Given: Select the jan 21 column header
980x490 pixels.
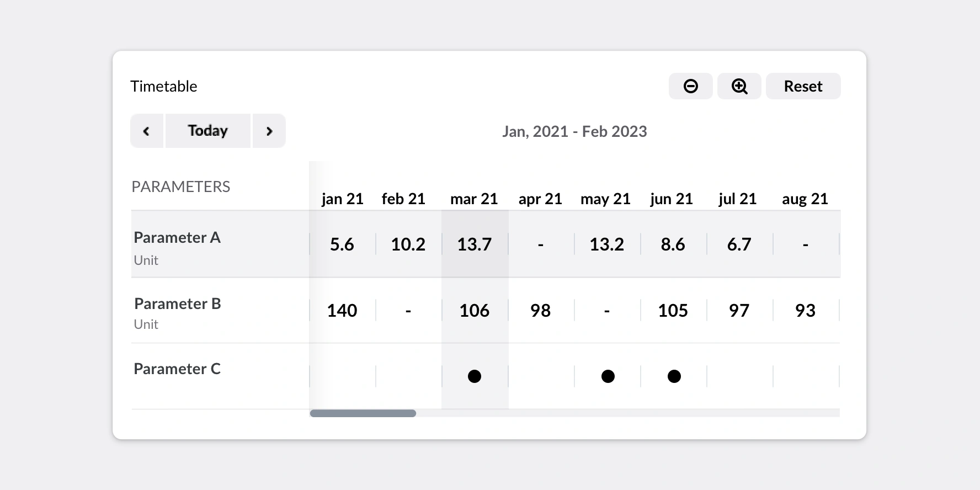Looking at the screenshot, I should (x=342, y=199).
